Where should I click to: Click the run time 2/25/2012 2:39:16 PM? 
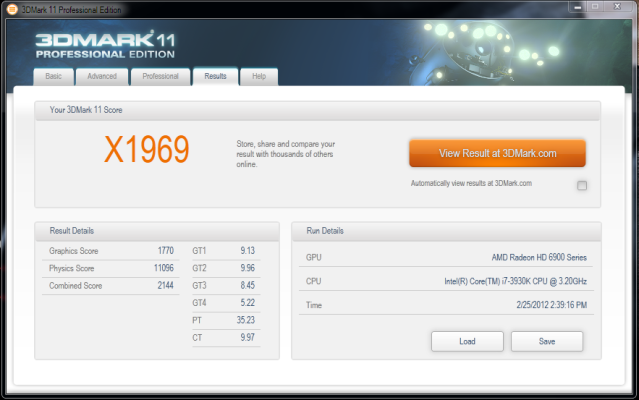551,305
